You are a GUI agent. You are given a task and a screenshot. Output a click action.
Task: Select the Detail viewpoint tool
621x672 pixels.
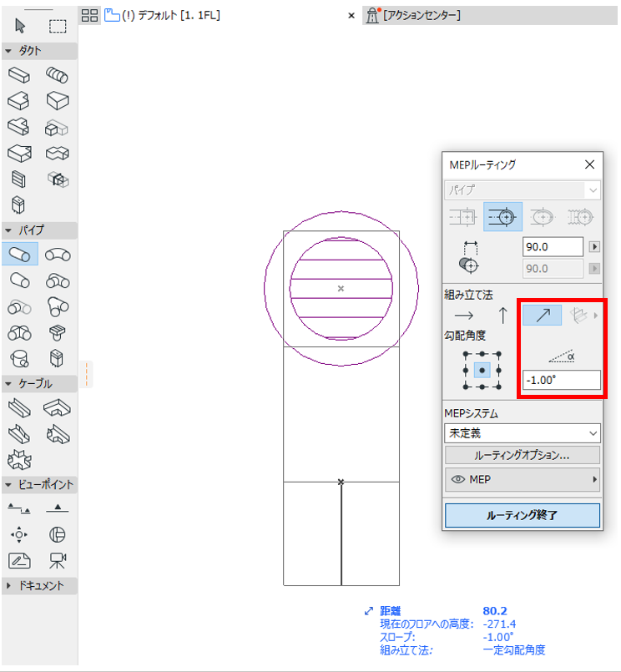point(57,534)
